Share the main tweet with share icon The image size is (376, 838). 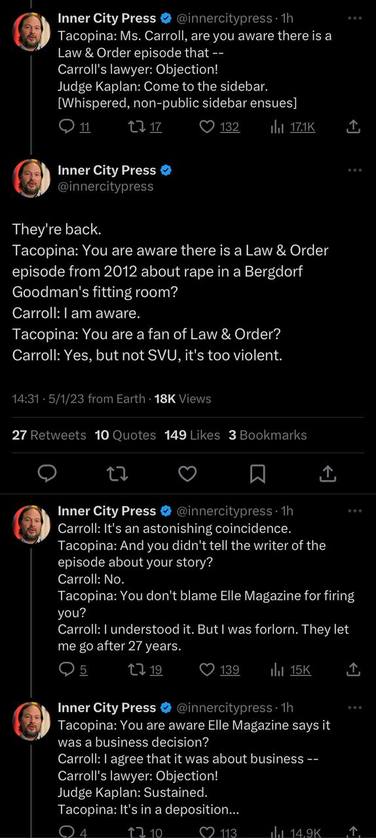coord(329,474)
